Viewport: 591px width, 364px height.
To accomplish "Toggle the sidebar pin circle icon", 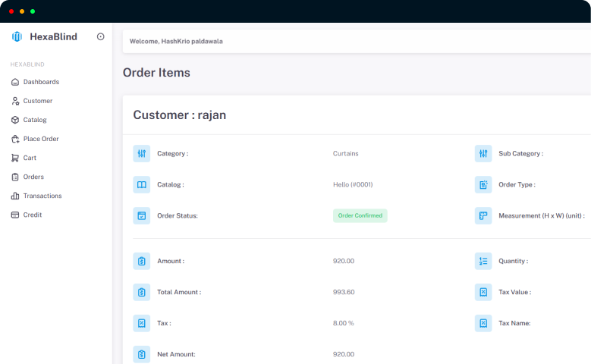I will tap(101, 36).
